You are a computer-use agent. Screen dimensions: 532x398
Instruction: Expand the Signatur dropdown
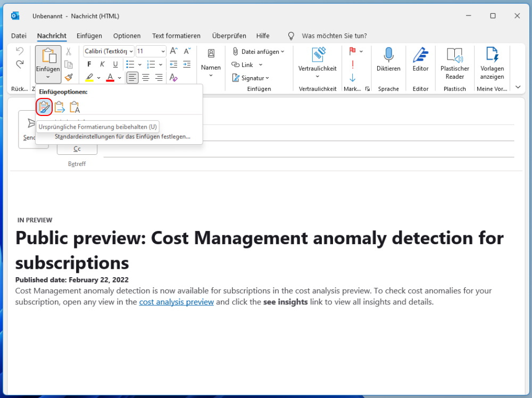[268, 78]
